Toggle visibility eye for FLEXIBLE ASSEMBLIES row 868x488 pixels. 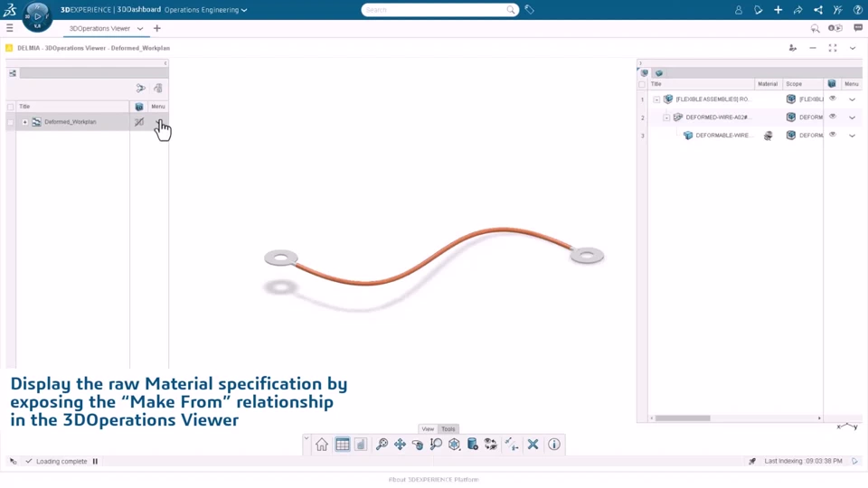pos(833,99)
